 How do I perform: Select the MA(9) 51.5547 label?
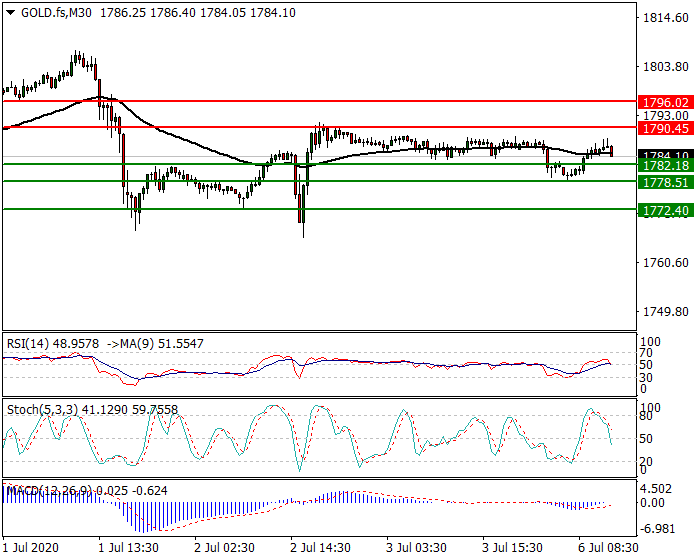(160, 343)
